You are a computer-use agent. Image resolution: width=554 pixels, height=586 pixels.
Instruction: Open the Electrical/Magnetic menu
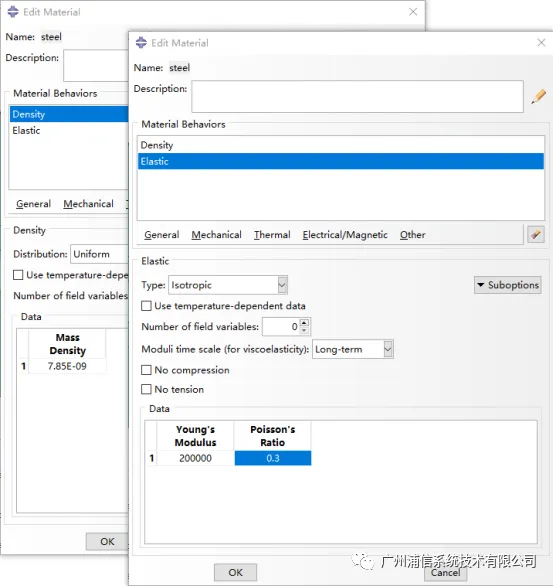(345, 235)
